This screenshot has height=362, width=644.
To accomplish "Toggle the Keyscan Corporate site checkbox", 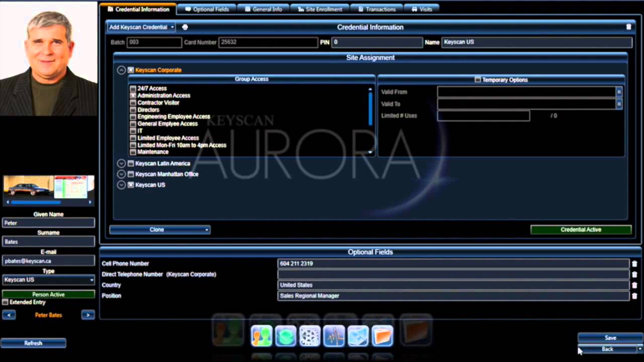I will (131, 70).
